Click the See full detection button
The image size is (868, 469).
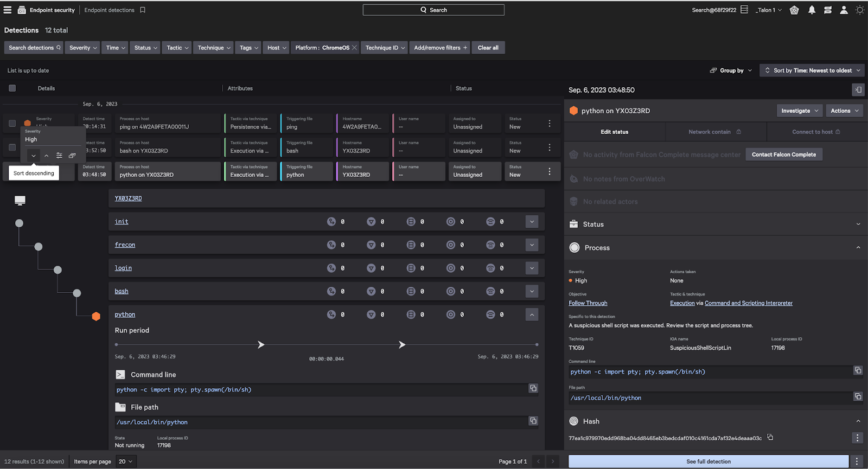point(708,461)
